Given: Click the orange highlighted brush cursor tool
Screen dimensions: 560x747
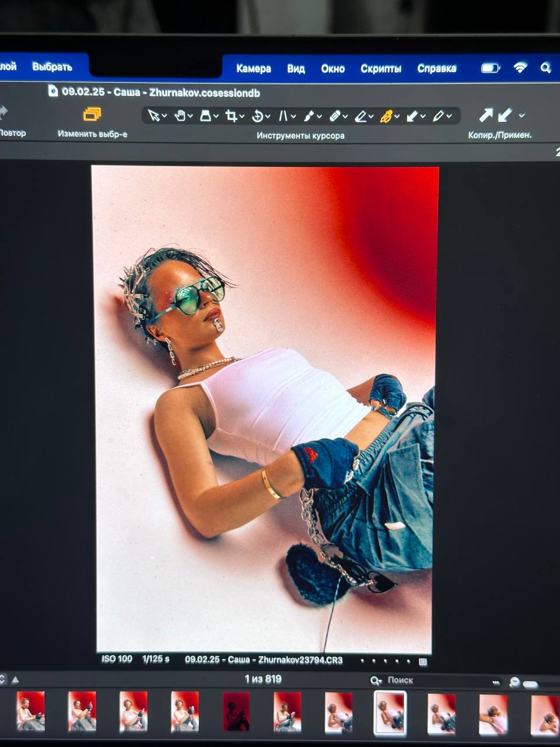Looking at the screenshot, I should [x=386, y=117].
